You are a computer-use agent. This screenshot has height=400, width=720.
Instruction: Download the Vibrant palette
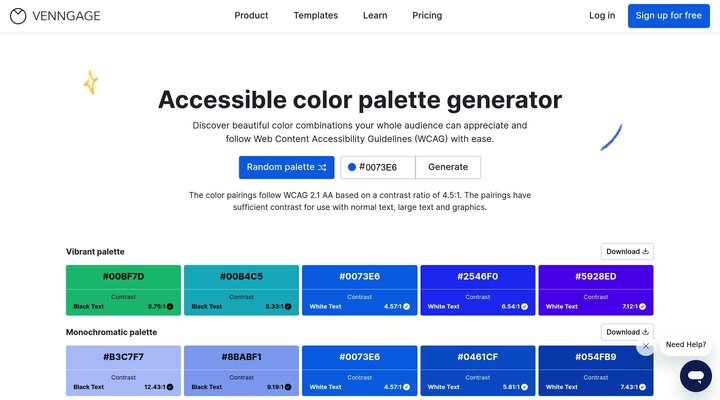coord(627,252)
